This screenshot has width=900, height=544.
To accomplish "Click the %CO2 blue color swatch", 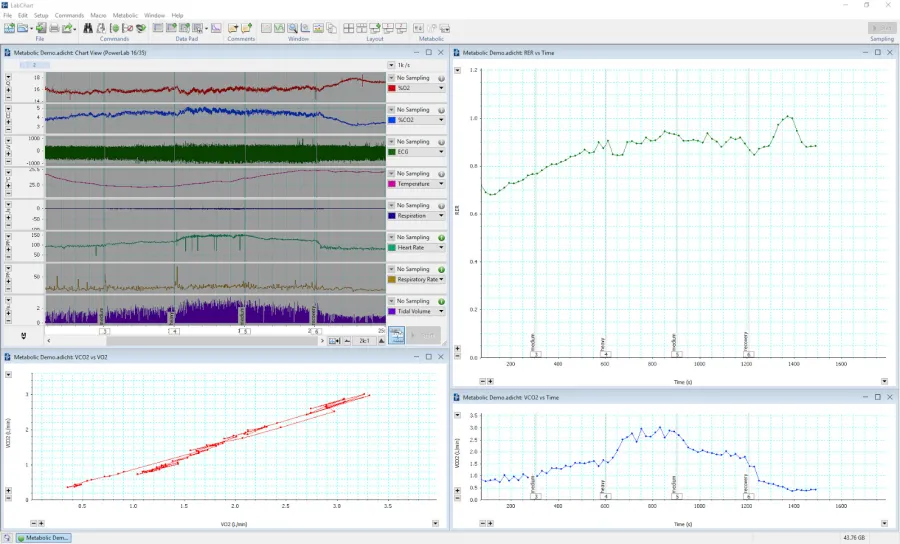I will coord(392,120).
